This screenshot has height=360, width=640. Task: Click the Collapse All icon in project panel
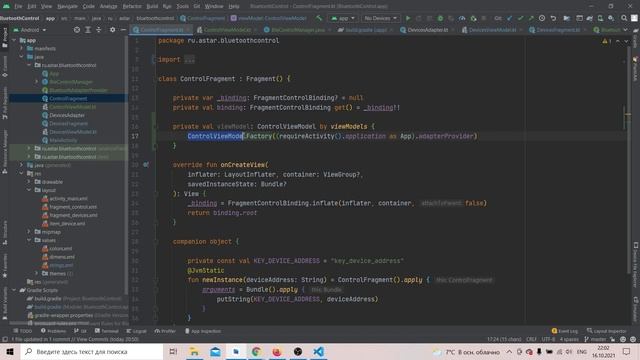pos(98,30)
